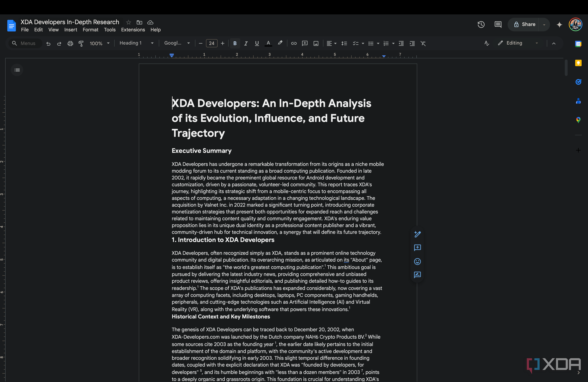Click the Share button
The image size is (588, 382).
pos(524,24)
